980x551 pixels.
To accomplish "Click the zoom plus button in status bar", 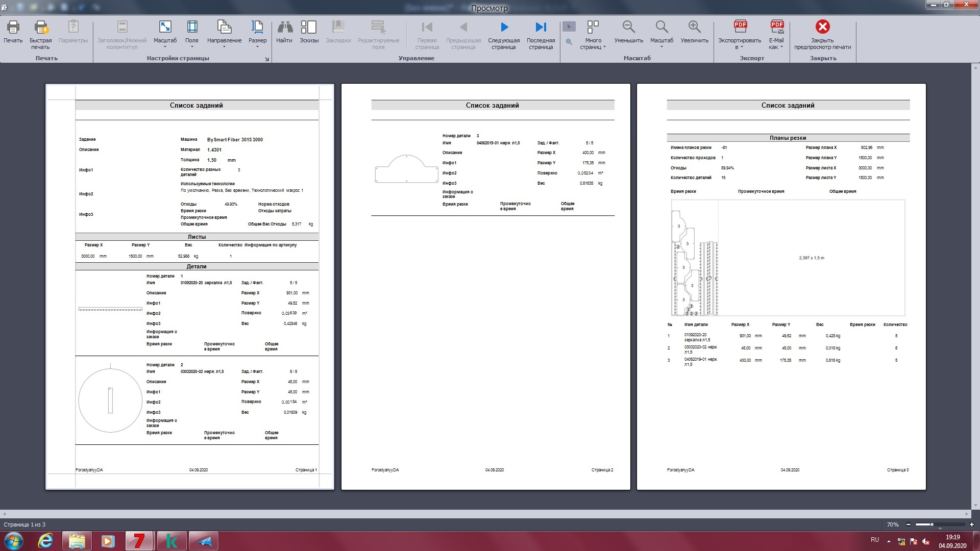I will (971, 524).
